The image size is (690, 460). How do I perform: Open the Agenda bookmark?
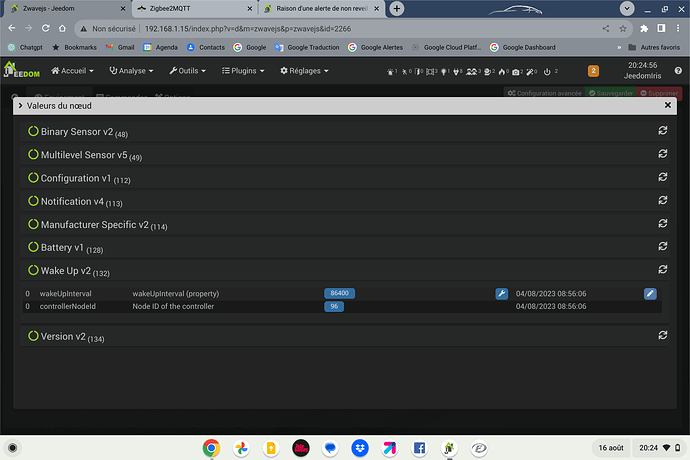160,48
